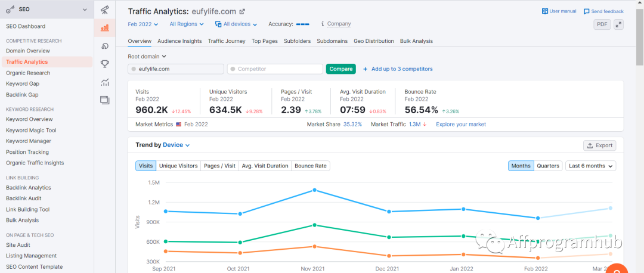This screenshot has width=644, height=273.
Task: Open the Root domain dropdown
Action: coord(147,56)
